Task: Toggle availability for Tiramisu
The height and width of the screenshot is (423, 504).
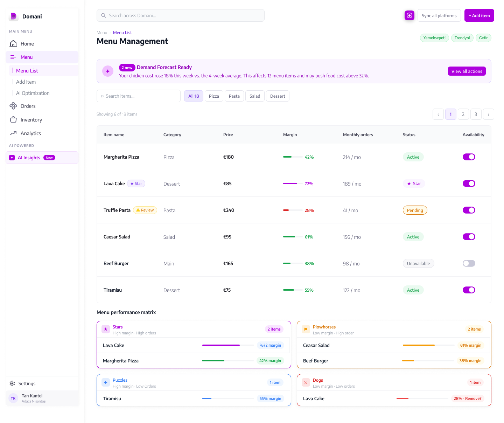Action: click(469, 290)
